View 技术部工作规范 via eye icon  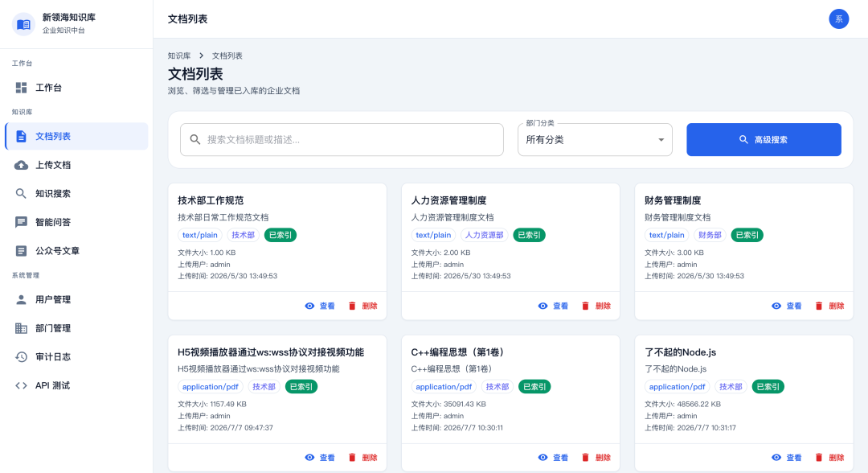point(309,306)
